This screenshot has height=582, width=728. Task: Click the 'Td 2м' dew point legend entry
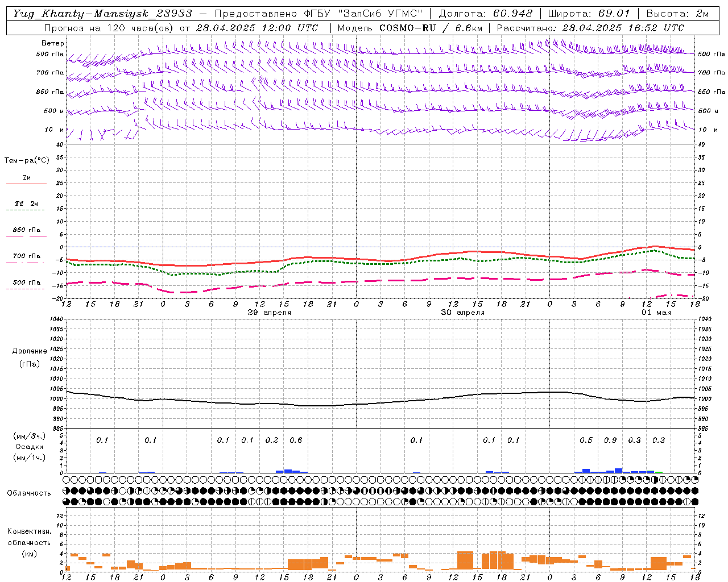(27, 203)
